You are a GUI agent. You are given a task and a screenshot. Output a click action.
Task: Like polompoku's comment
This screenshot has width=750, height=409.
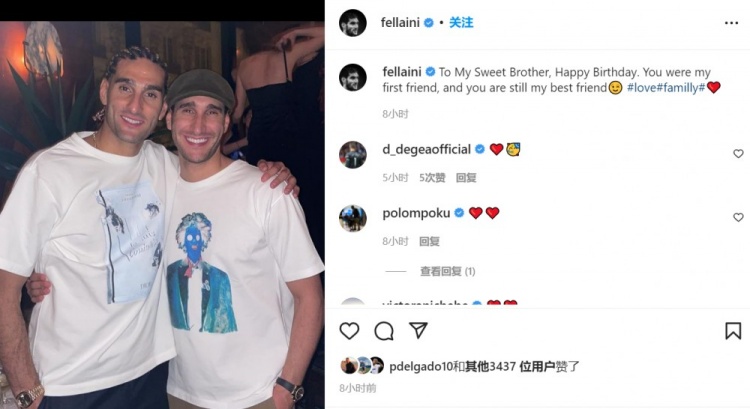click(738, 217)
